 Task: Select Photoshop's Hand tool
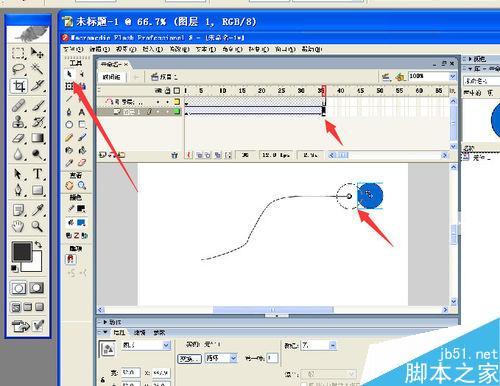tap(18, 227)
